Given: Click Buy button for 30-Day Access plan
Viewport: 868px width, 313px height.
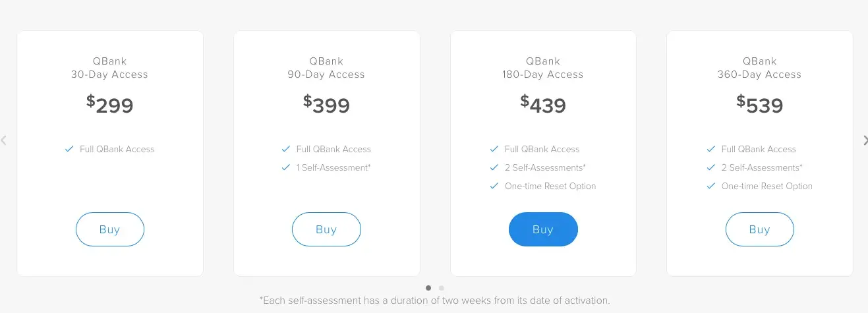Looking at the screenshot, I should tap(109, 229).
